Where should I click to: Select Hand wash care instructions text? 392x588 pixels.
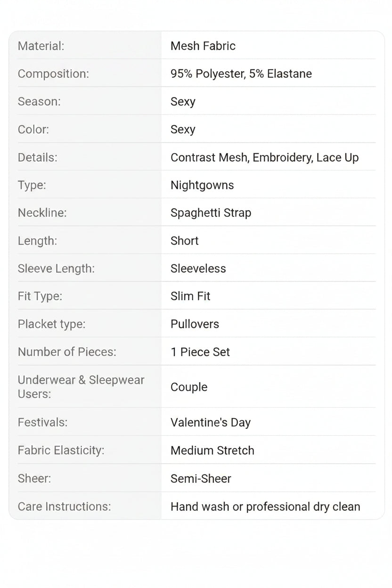265,506
